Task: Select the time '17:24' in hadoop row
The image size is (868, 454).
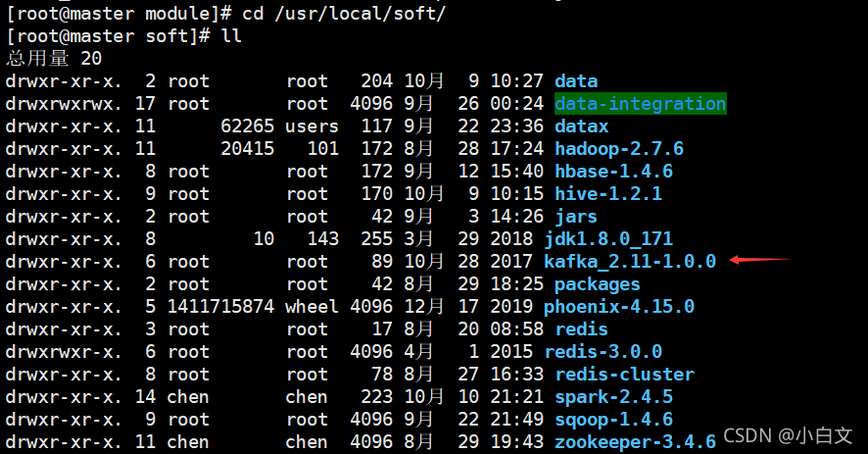Action: point(517,149)
